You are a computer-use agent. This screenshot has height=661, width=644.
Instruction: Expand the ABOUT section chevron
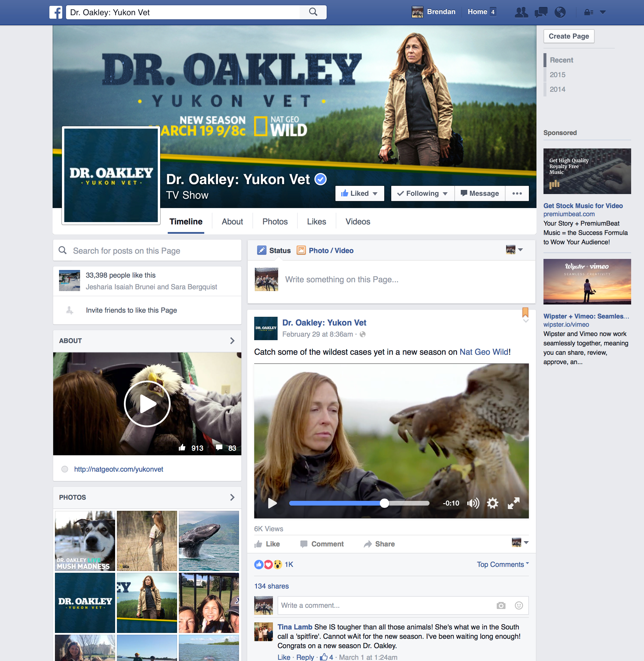pos(232,341)
